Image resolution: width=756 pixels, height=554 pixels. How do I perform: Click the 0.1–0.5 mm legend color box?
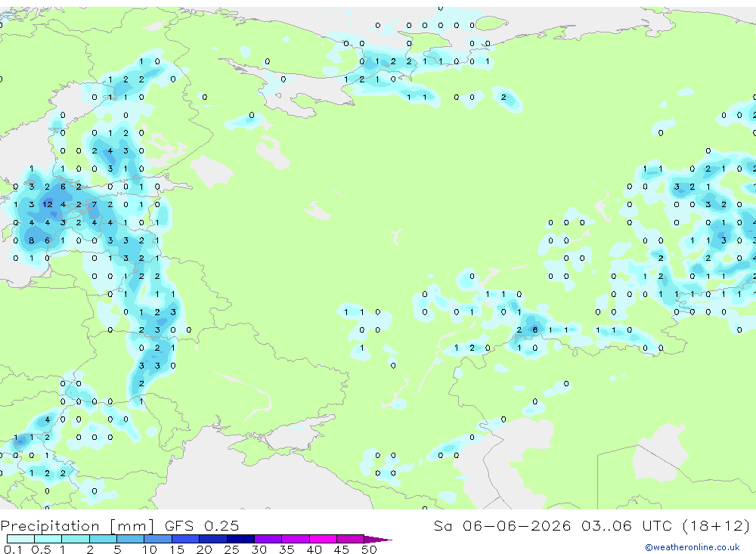[20, 539]
